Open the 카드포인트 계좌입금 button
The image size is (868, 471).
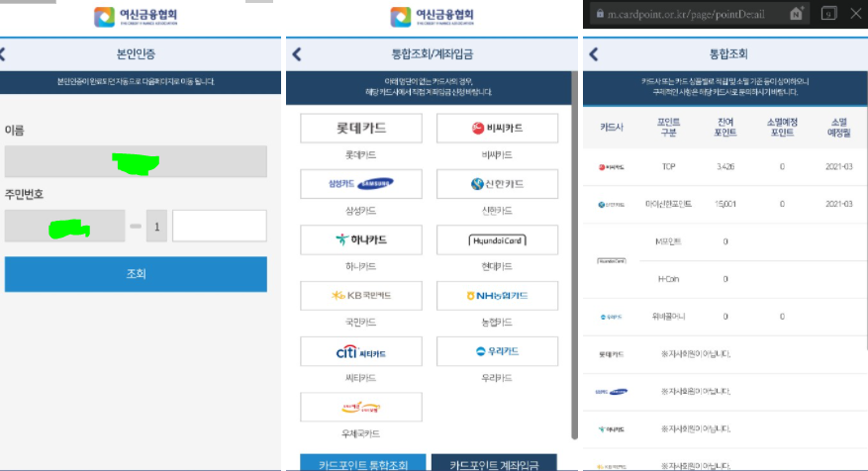494,463
